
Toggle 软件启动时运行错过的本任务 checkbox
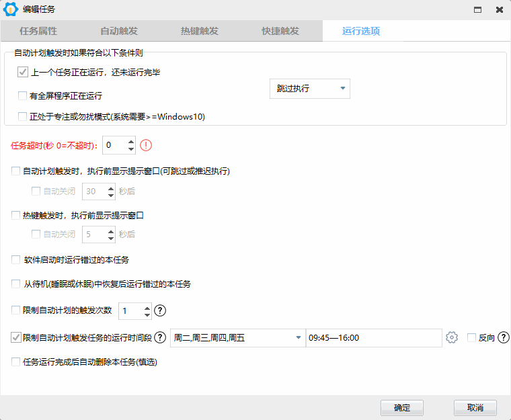coord(16,259)
